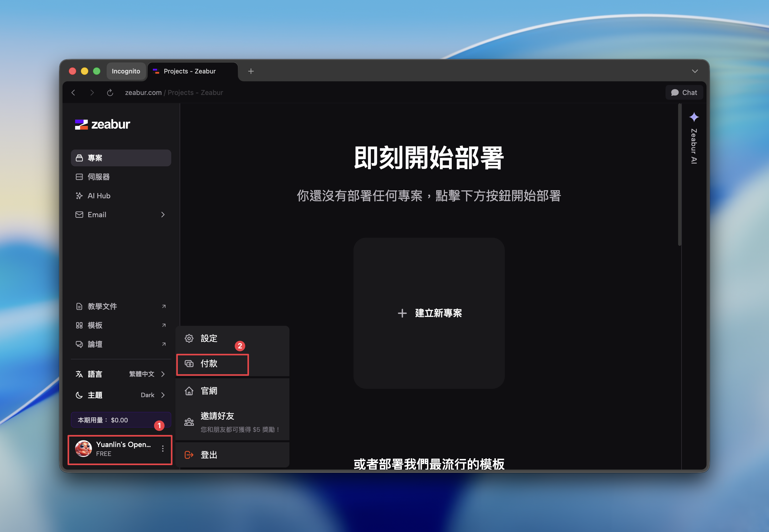
Task: Expand the Email submenu chevron
Action: pos(163,215)
